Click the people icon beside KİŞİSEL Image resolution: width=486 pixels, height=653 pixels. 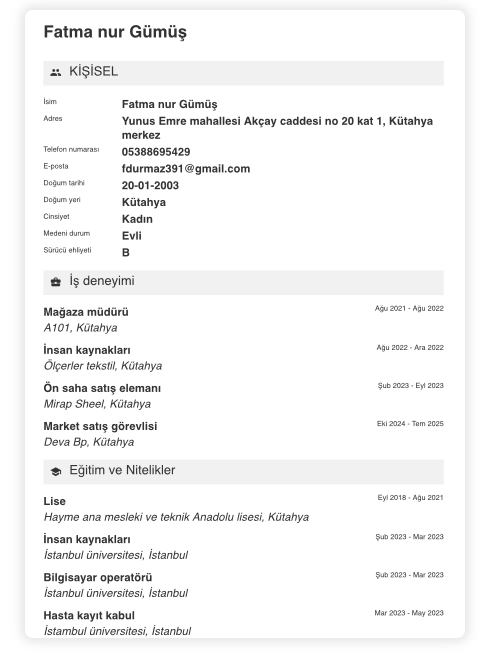click(55, 72)
